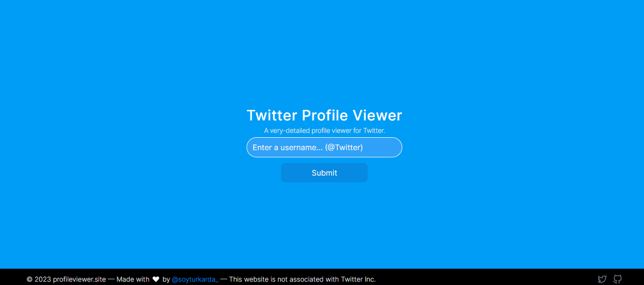This screenshot has width=644, height=285.
Task: Open the @soyturkarda_ profile link
Action: [x=195, y=279]
